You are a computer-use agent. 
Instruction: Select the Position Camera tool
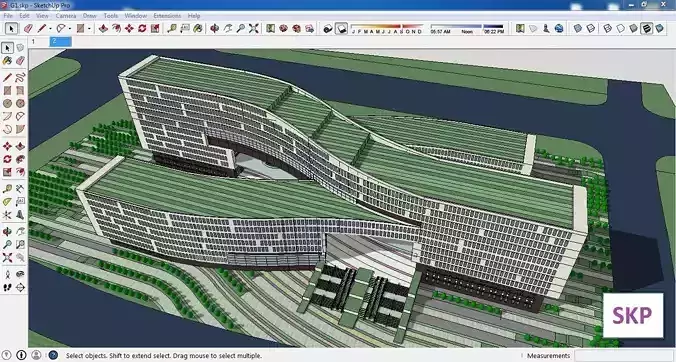[x=7, y=274]
